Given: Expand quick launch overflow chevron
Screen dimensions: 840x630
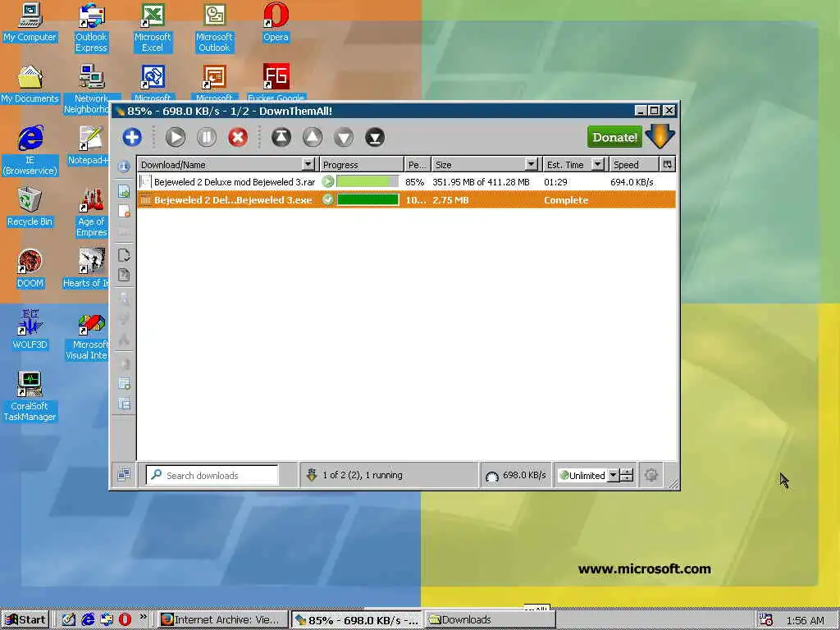Looking at the screenshot, I should [143, 617].
